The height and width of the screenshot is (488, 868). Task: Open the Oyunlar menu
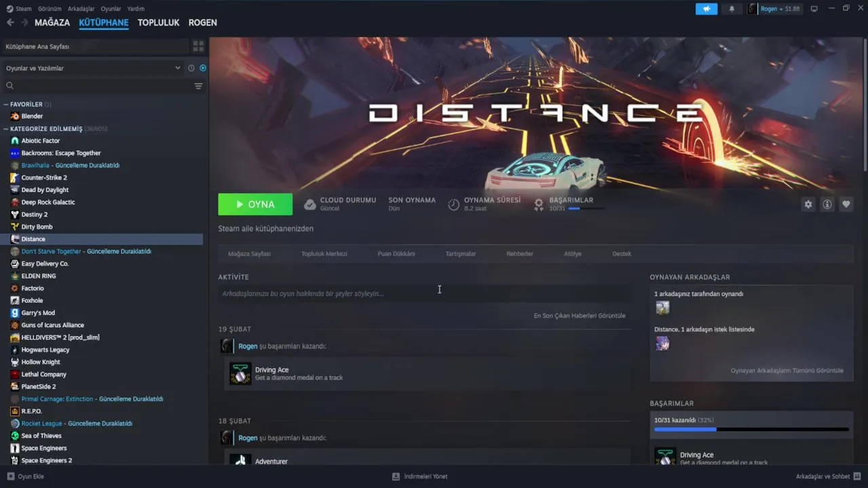click(x=111, y=9)
